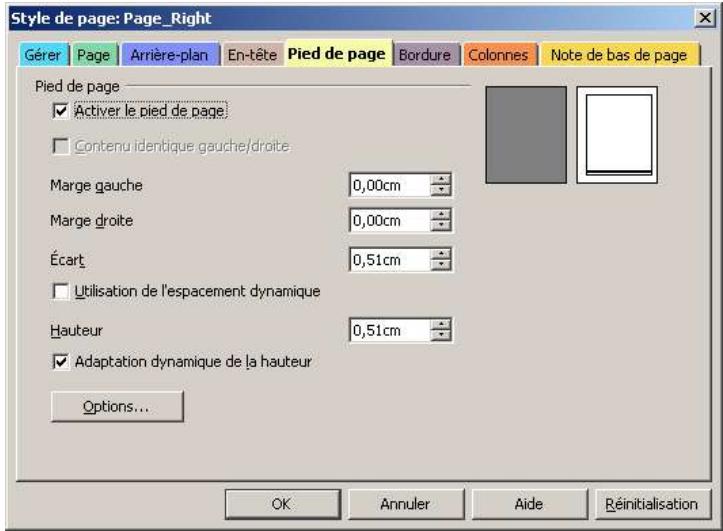723x531 pixels.
Task: Close the Style de page dialog
Action: [x=705, y=18]
